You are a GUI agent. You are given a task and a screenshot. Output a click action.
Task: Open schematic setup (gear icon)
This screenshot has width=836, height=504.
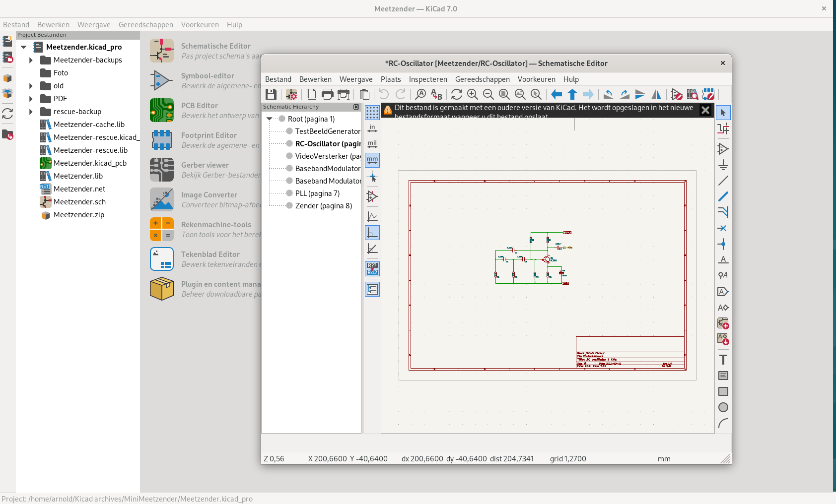coord(291,94)
